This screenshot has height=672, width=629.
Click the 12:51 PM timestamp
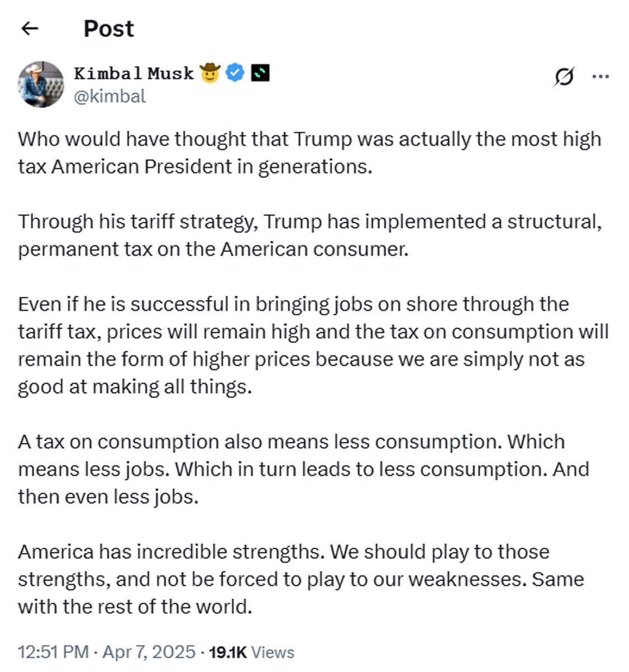point(53,652)
